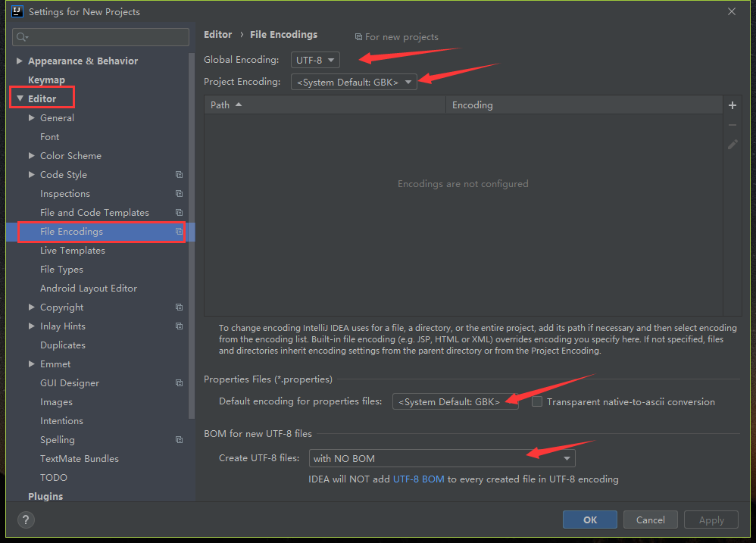Select TODO settings item

pos(54,477)
